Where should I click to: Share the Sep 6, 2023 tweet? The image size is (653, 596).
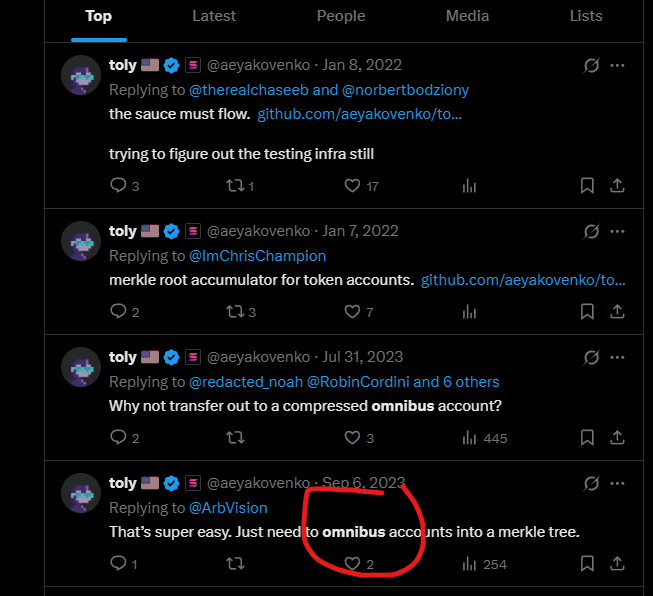coord(617,564)
